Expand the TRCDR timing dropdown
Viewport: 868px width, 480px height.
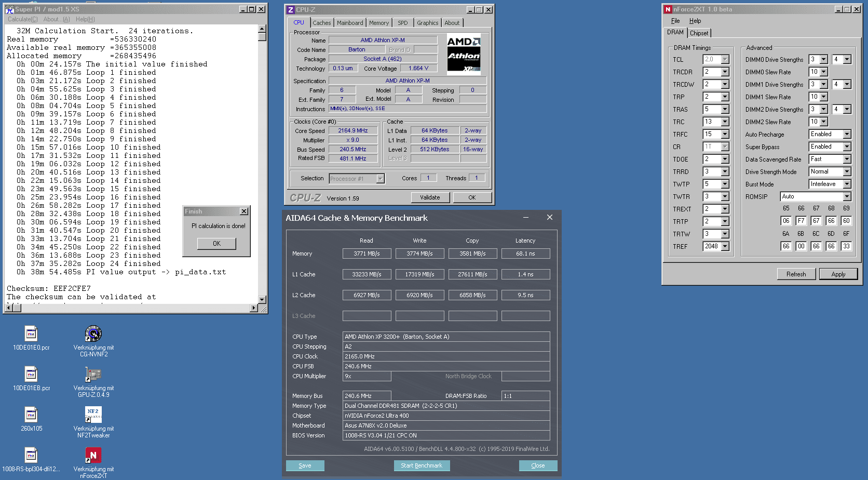pos(725,72)
